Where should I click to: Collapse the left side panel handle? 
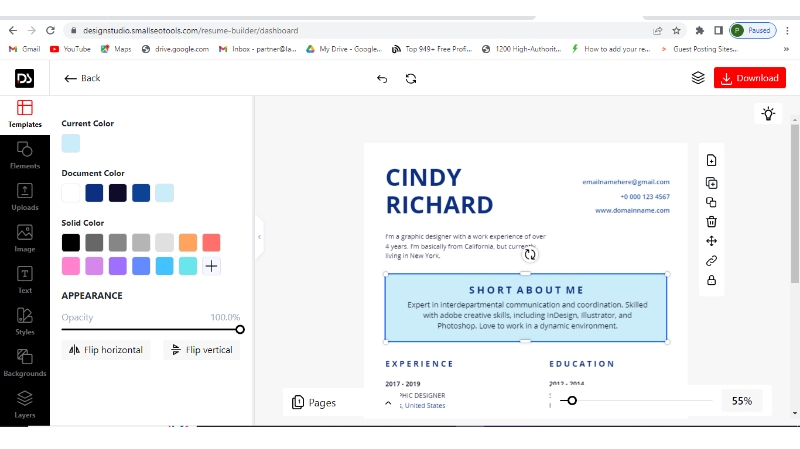coord(259,237)
